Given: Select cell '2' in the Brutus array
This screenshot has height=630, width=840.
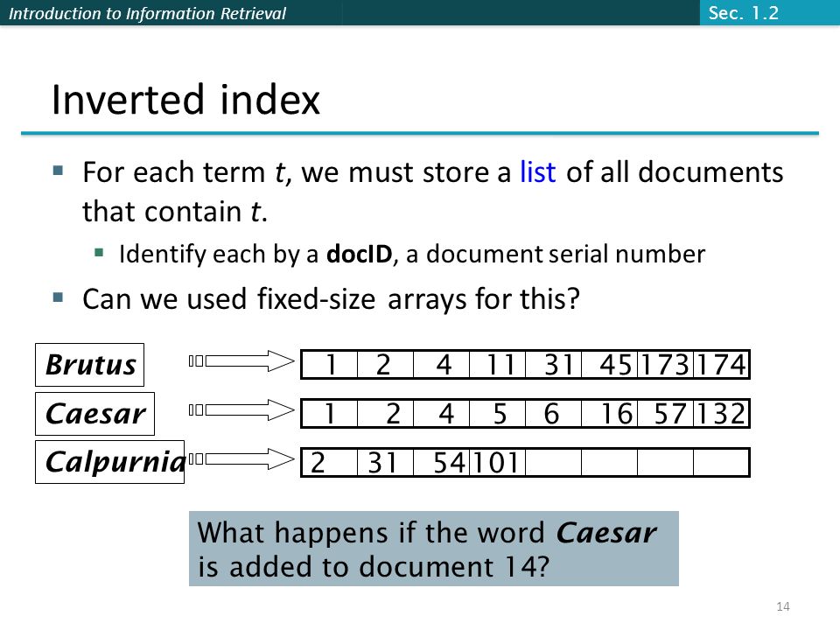Looking at the screenshot, I should coord(385,364).
